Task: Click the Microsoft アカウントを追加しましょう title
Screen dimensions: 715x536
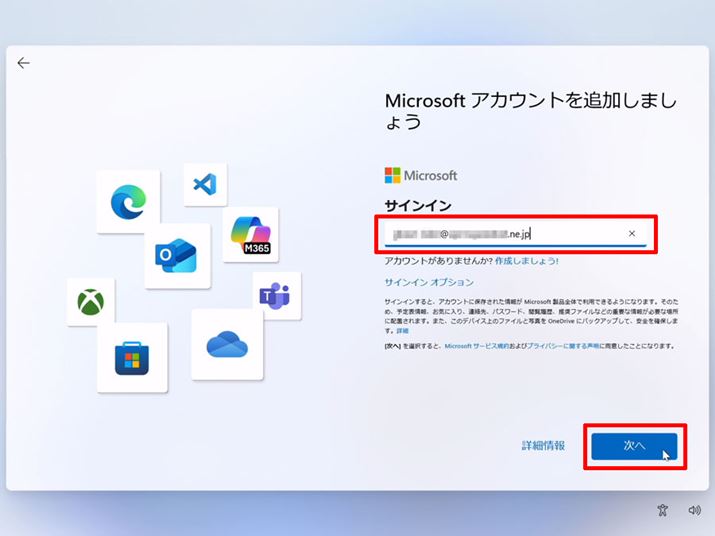Action: 531,111
